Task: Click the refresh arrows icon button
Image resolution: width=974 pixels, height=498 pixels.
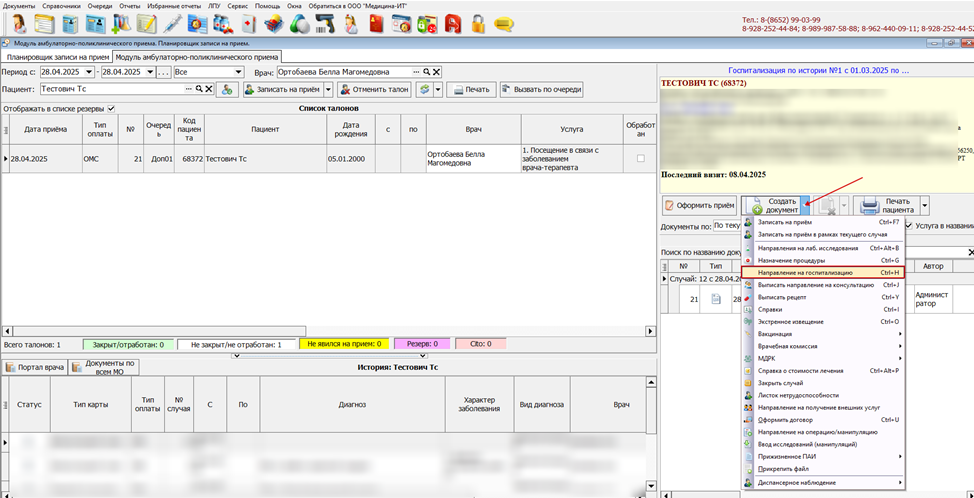Action: coord(424,89)
